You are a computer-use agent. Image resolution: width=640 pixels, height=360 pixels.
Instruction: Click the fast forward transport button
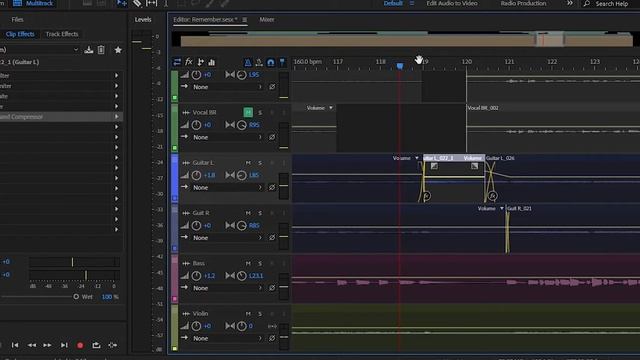point(47,345)
